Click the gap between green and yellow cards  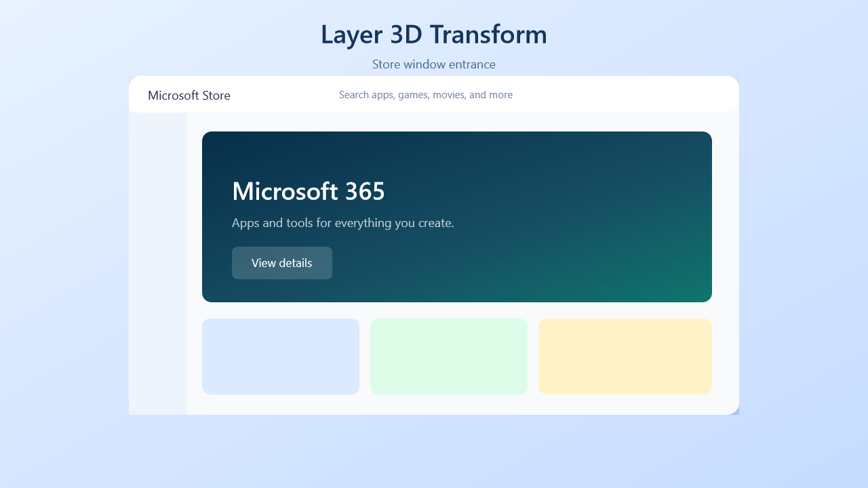[533, 357]
